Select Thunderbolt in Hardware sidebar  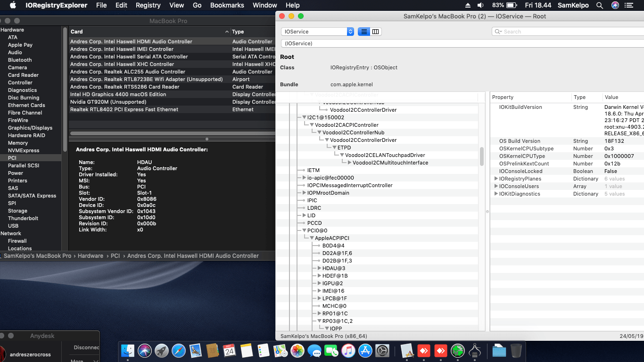point(23,218)
